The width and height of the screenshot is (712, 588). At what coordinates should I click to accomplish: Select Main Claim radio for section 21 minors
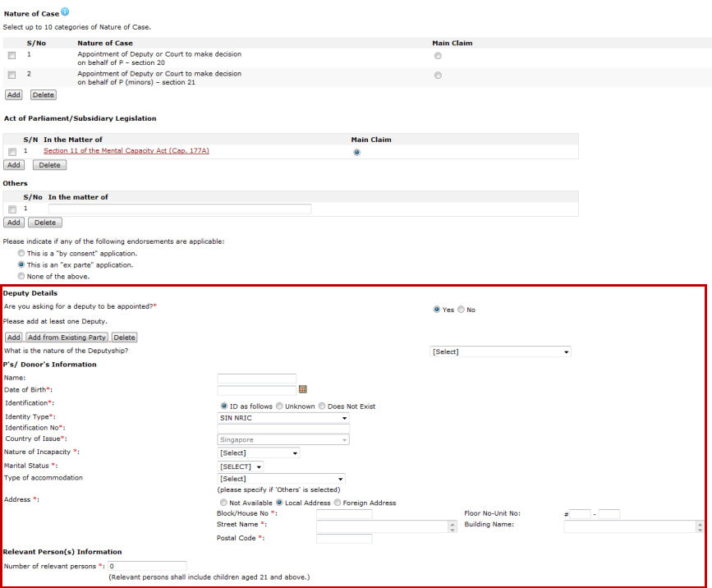point(438,76)
